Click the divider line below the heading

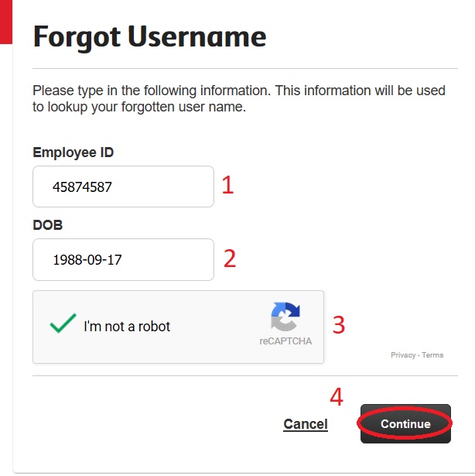(x=240, y=69)
